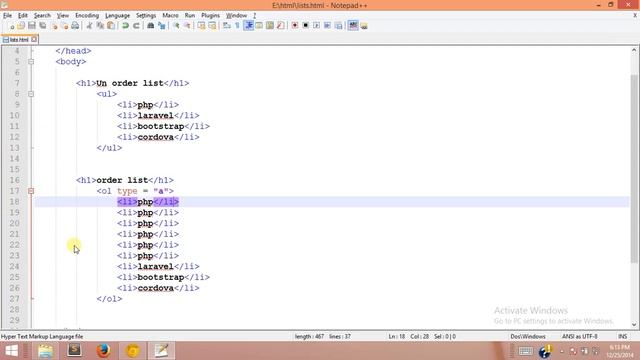Collapse the body fold marker on line 5

click(31, 62)
